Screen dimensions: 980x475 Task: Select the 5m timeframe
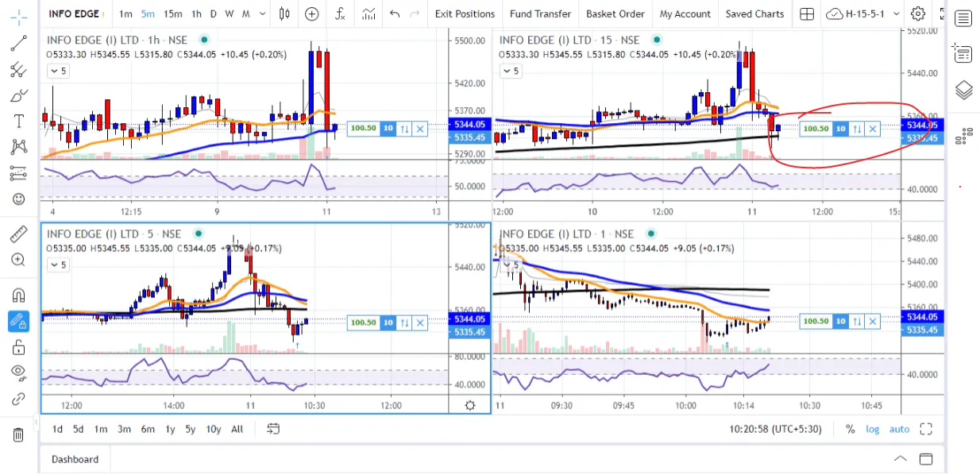point(149,14)
